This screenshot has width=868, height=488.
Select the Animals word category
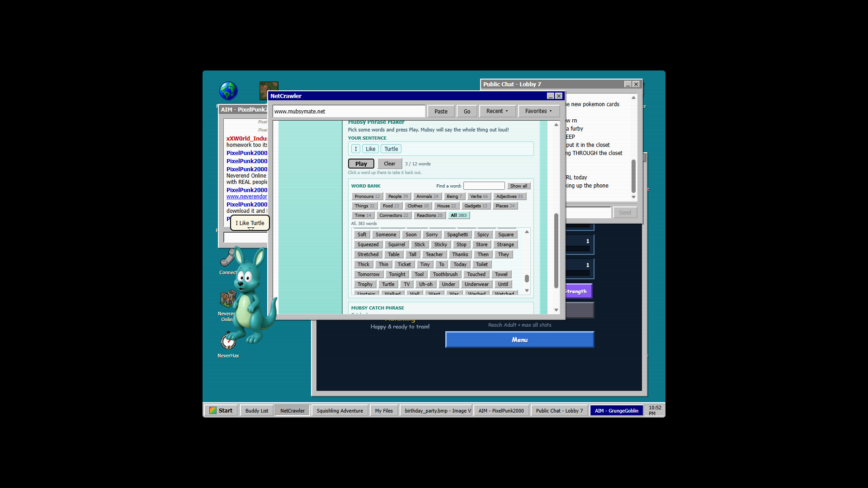click(427, 196)
